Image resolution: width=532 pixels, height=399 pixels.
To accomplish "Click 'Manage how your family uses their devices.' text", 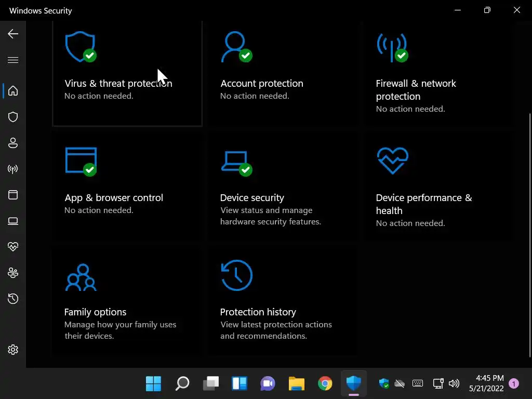I will pos(120,330).
